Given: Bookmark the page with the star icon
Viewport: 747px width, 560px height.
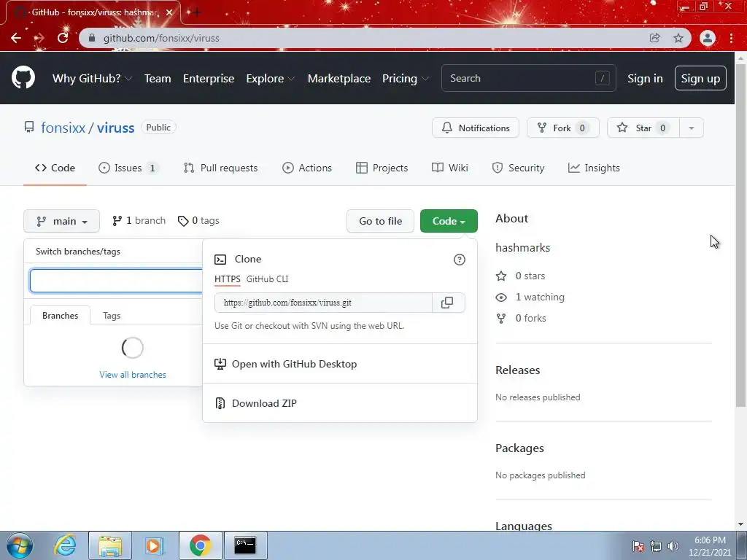Looking at the screenshot, I should [x=678, y=38].
